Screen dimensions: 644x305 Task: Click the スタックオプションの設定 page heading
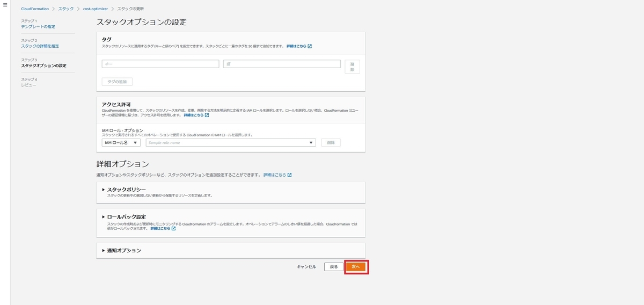click(x=141, y=23)
